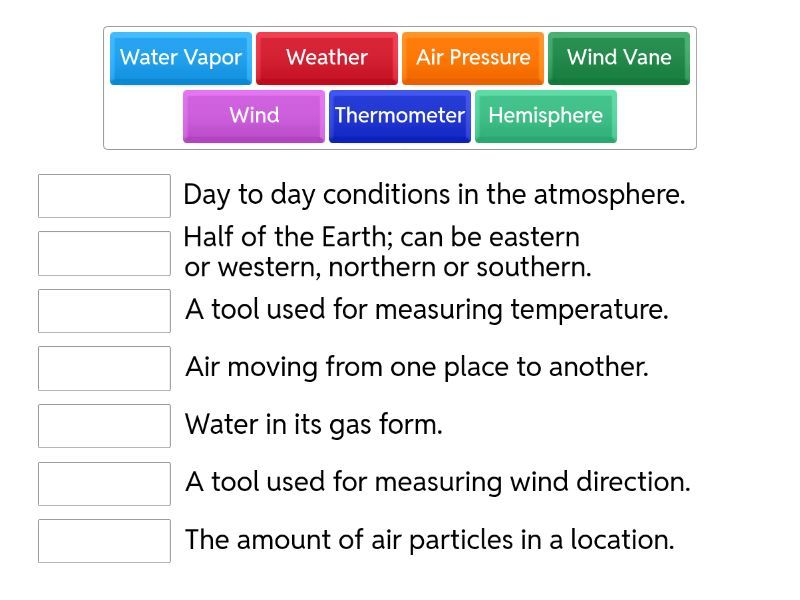Screen dimensions: 800x600
Task: Pick the red Weather tile
Action: coord(327,58)
